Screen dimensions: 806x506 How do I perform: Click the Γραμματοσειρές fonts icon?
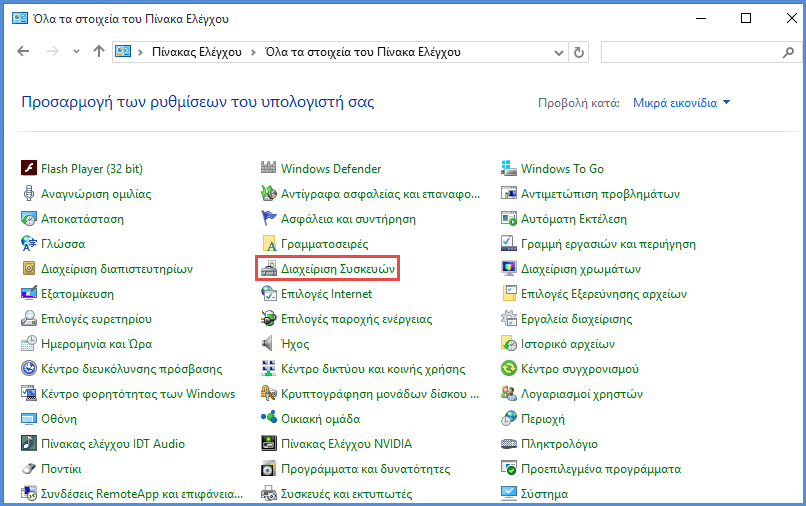click(x=269, y=243)
